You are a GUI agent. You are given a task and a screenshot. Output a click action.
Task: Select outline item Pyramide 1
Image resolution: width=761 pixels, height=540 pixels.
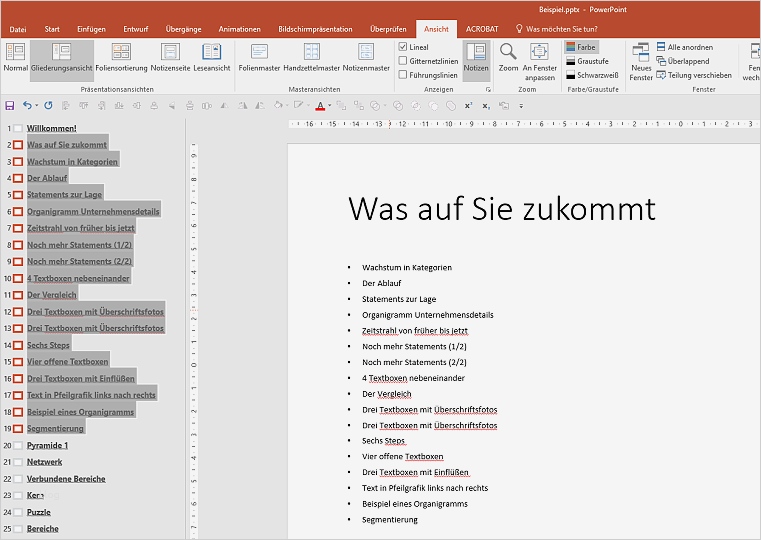[x=47, y=445]
